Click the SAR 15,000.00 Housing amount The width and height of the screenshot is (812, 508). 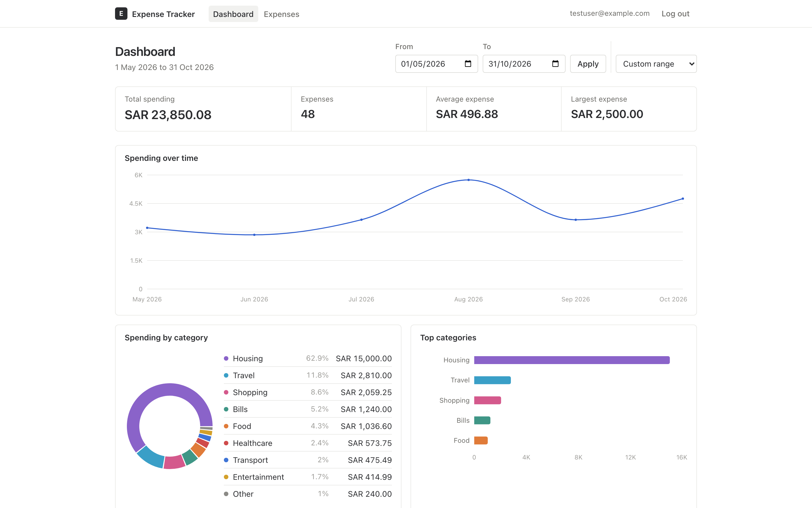pyautogui.click(x=364, y=358)
